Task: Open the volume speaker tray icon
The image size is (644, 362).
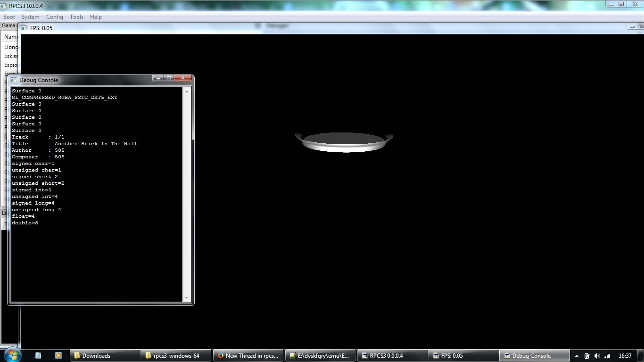Action: pyautogui.click(x=597, y=356)
